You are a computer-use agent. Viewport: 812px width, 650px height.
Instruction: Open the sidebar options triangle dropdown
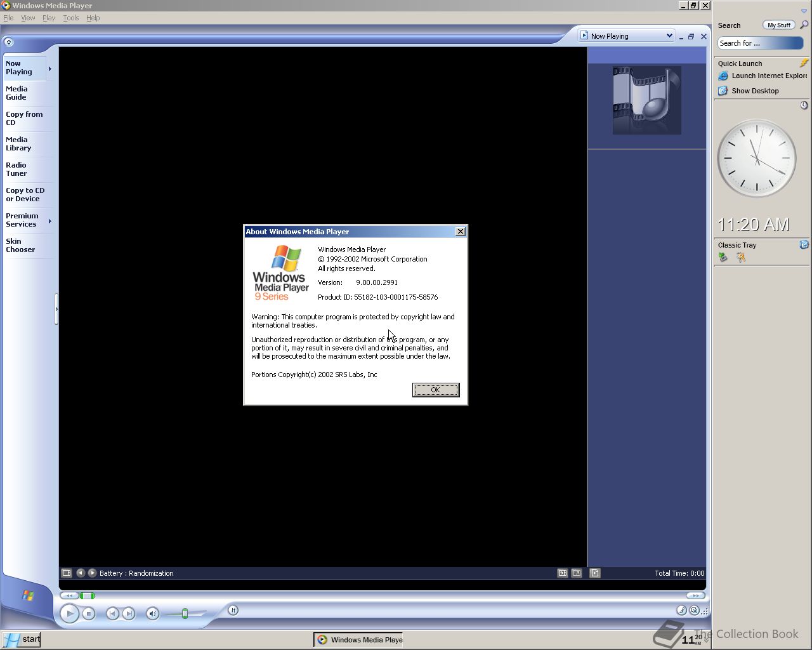[x=804, y=11]
